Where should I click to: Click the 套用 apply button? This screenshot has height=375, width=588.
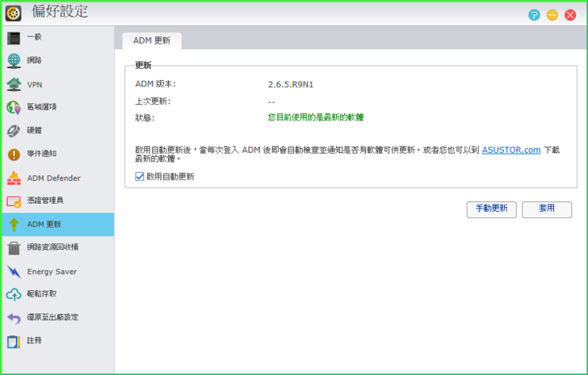tap(547, 209)
